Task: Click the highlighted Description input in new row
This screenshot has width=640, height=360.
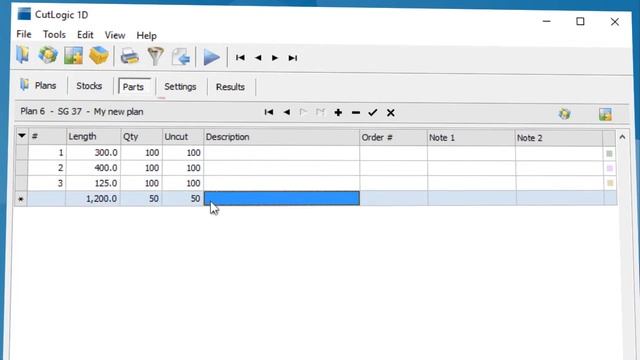Action: (282, 198)
